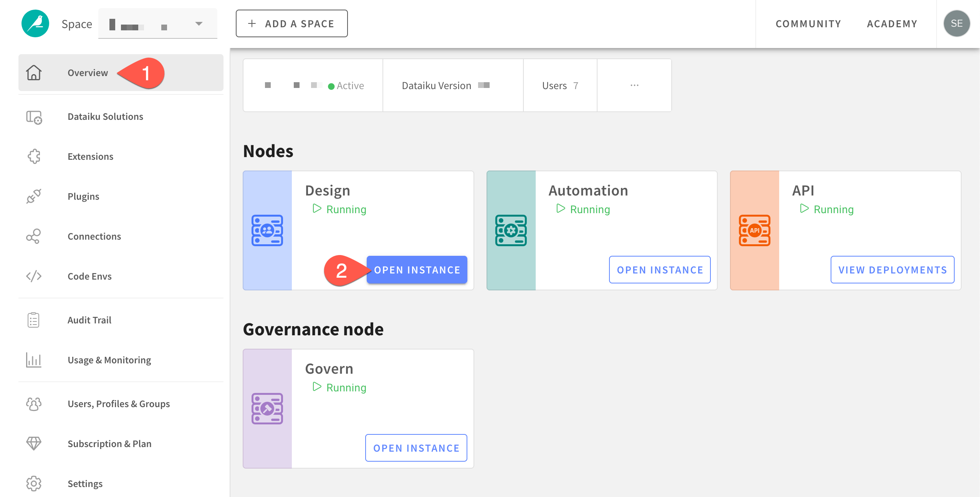This screenshot has height=497, width=980.
Task: Click the API node title
Action: point(803,191)
